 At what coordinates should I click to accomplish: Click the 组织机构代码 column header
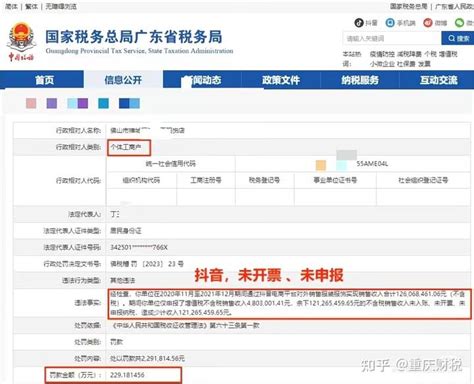point(141,180)
